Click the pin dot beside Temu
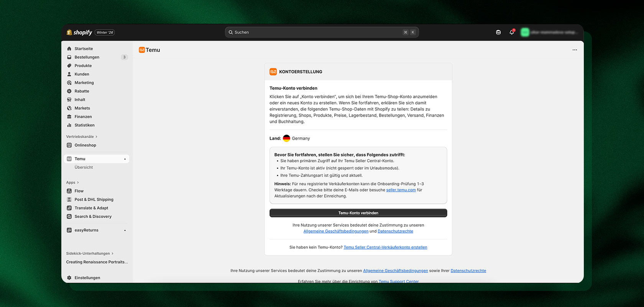 125,159
